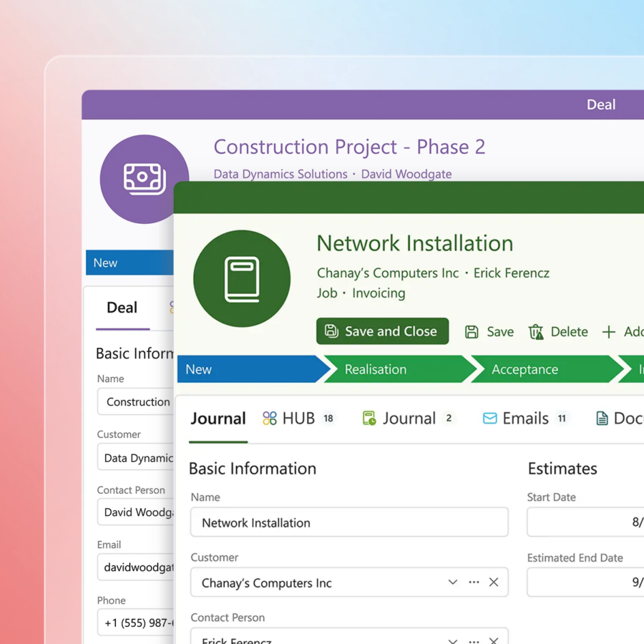This screenshot has width=644, height=644.
Task: Select the Realisation workflow stage
Action: tap(399, 369)
